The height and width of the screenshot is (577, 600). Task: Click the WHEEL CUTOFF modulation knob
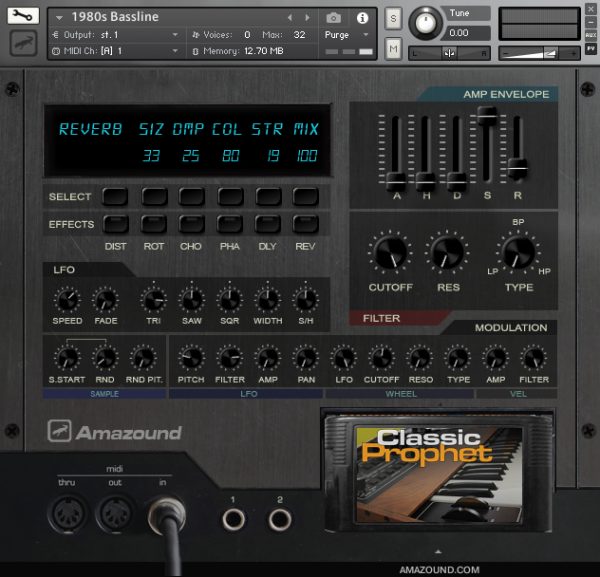[382, 358]
